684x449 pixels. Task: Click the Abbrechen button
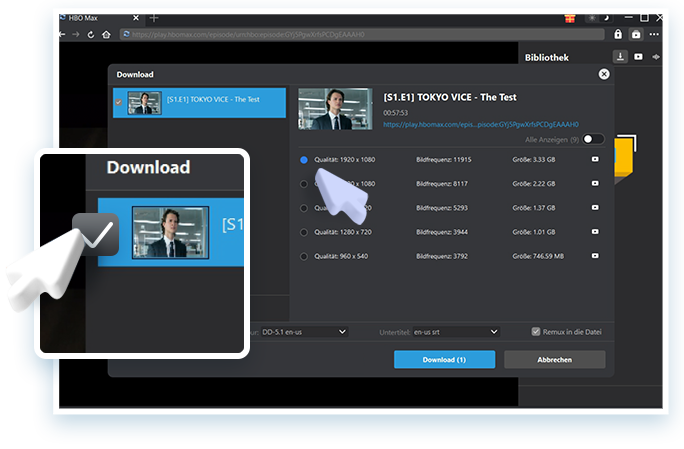click(554, 360)
